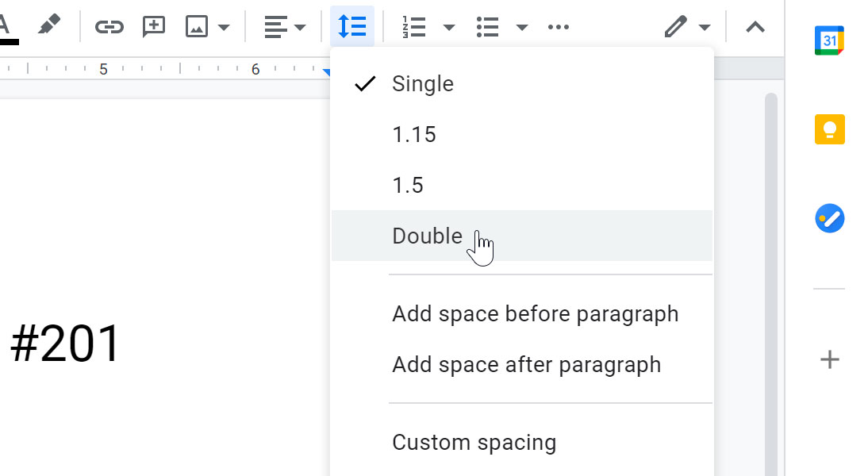Viewport: 868px width, 476px height.
Task: Insert a link
Action: tap(109, 26)
